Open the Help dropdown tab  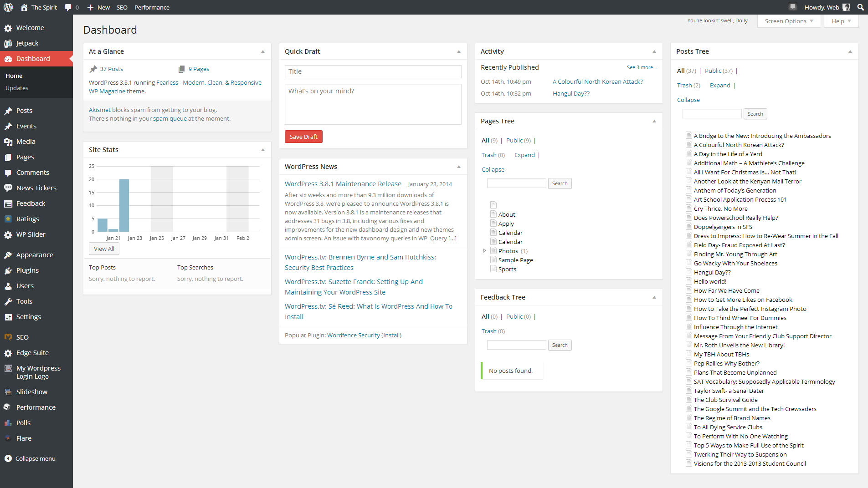tap(841, 21)
